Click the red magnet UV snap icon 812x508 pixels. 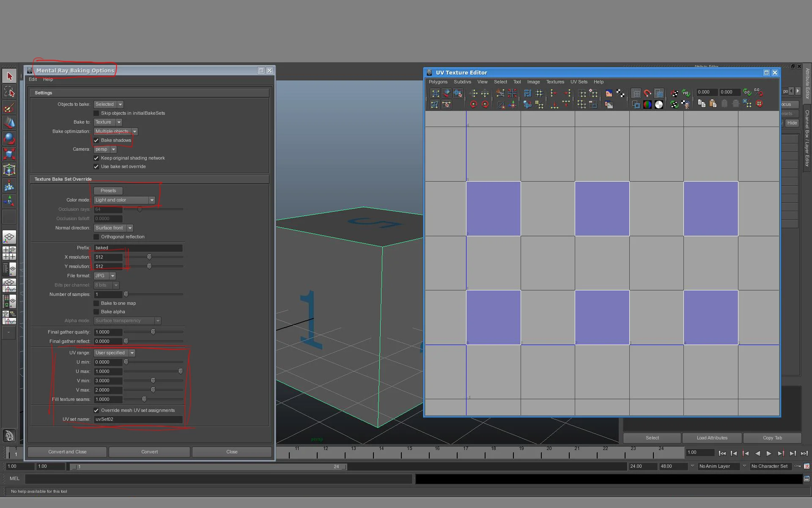(647, 93)
